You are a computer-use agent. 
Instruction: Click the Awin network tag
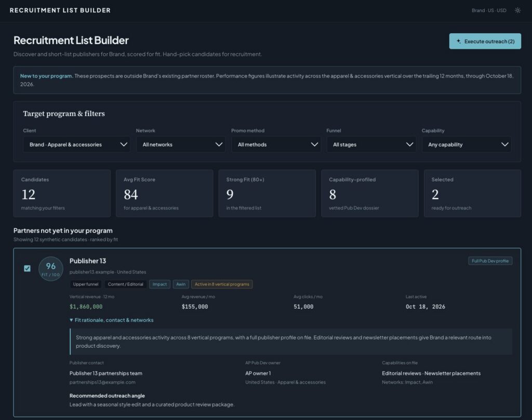click(181, 284)
